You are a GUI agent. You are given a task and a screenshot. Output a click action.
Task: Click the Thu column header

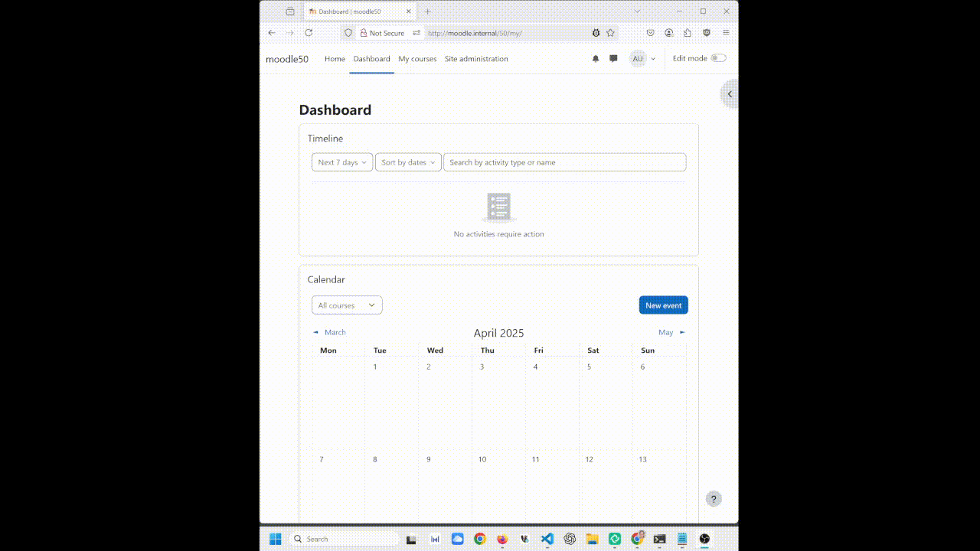click(488, 350)
